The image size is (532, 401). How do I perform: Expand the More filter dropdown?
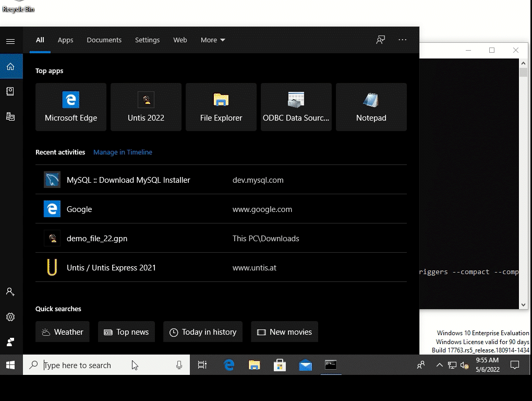213,40
